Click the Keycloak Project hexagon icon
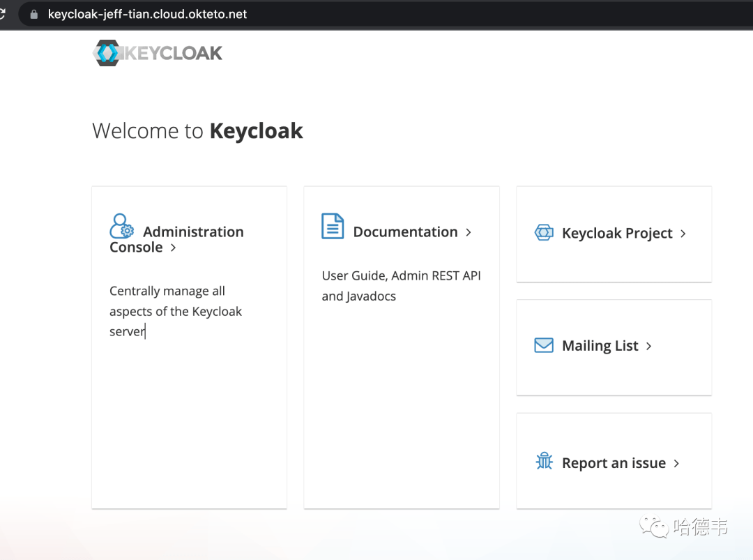 (x=544, y=233)
